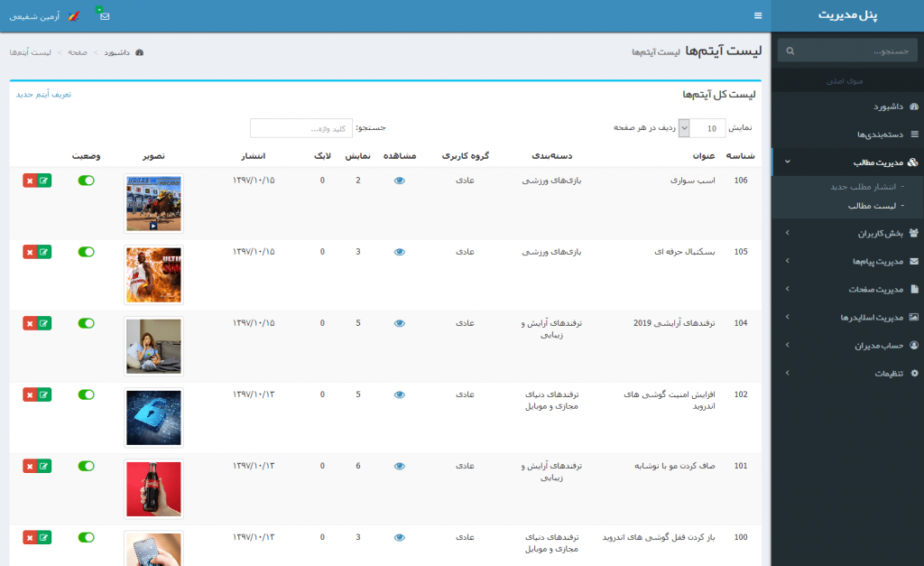
Task: View item 104 via eye icon
Action: [400, 323]
